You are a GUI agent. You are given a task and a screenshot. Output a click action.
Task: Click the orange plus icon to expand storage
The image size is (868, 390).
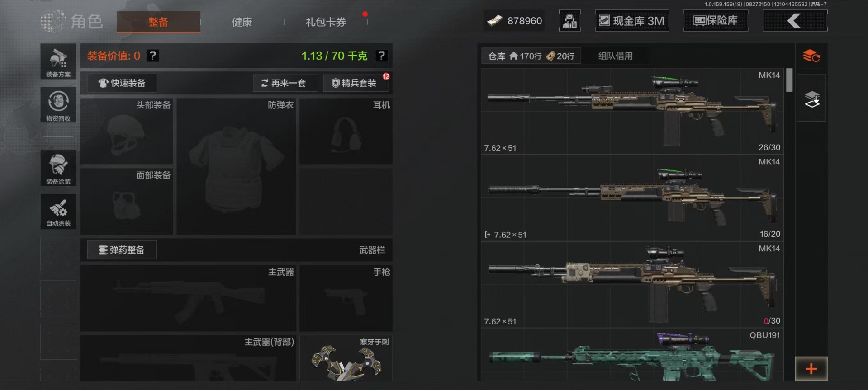click(811, 369)
